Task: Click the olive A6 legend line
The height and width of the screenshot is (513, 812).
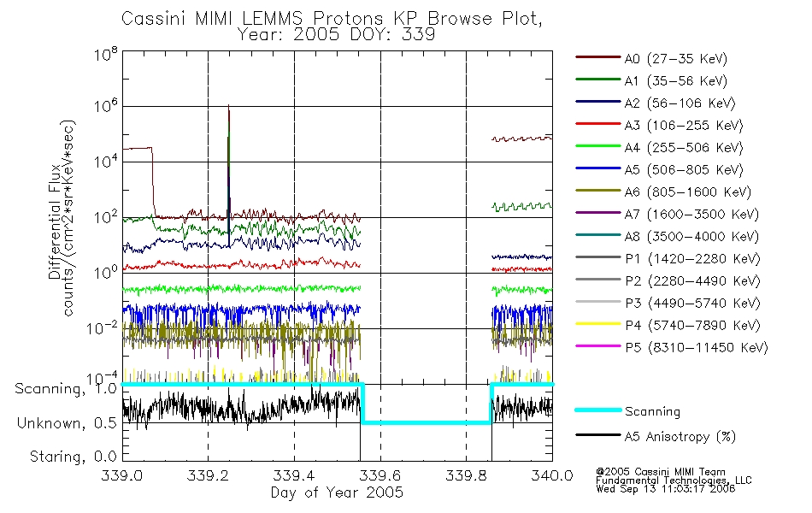Action: tap(598, 191)
